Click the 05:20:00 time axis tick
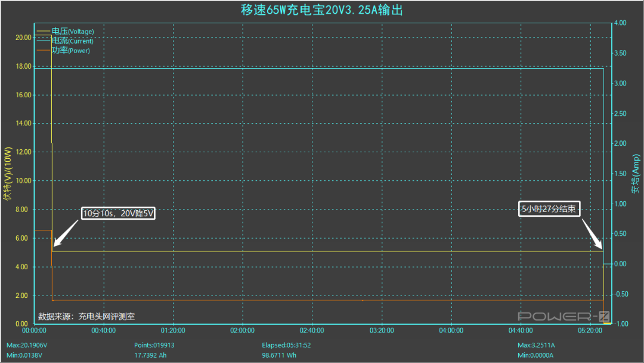 click(590, 331)
